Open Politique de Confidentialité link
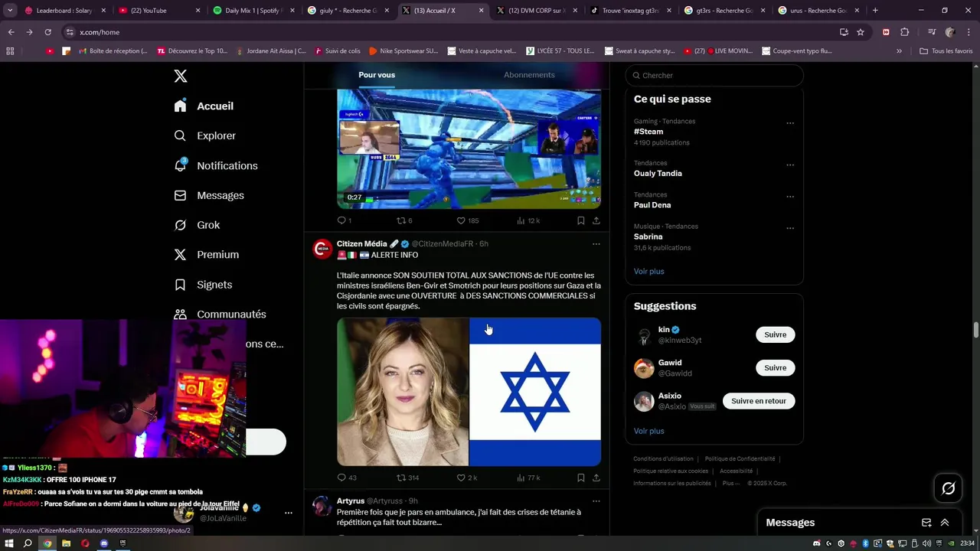Image resolution: width=980 pixels, height=551 pixels. pyautogui.click(x=740, y=459)
